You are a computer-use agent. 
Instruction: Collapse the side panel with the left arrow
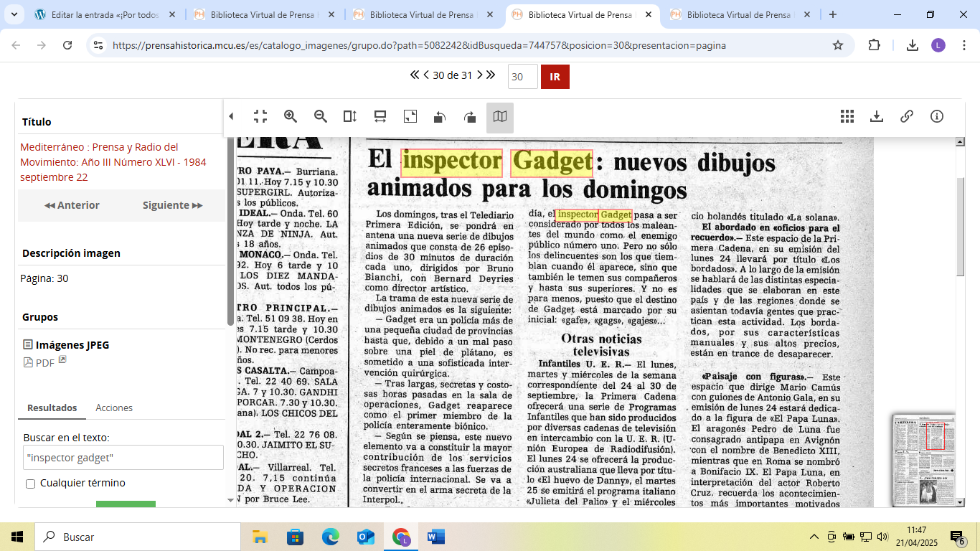[x=231, y=116]
